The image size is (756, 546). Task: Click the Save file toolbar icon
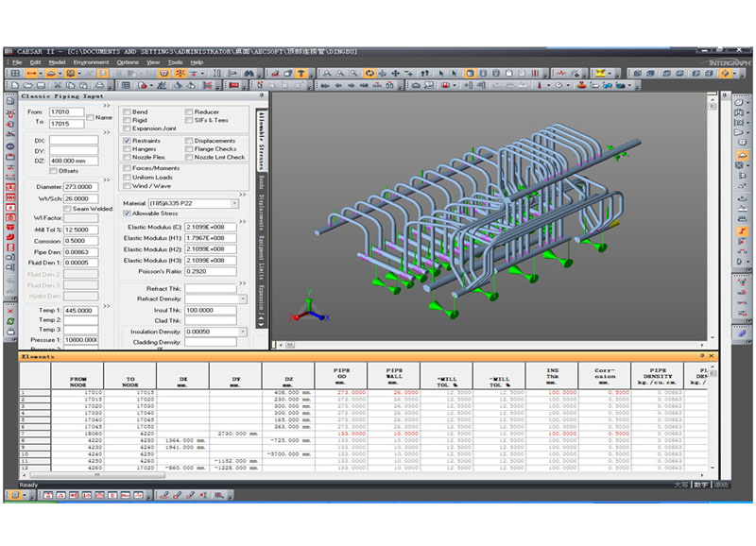pos(39,85)
